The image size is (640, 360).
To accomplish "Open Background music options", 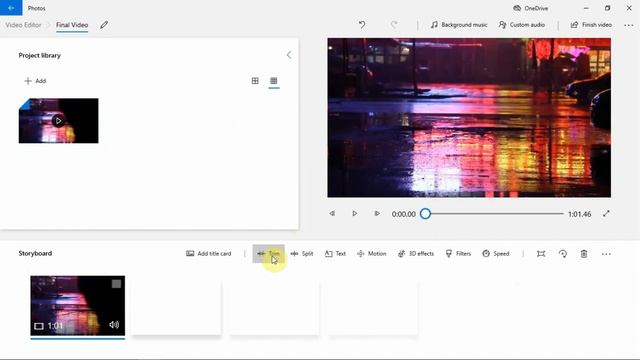I will click(x=459, y=25).
